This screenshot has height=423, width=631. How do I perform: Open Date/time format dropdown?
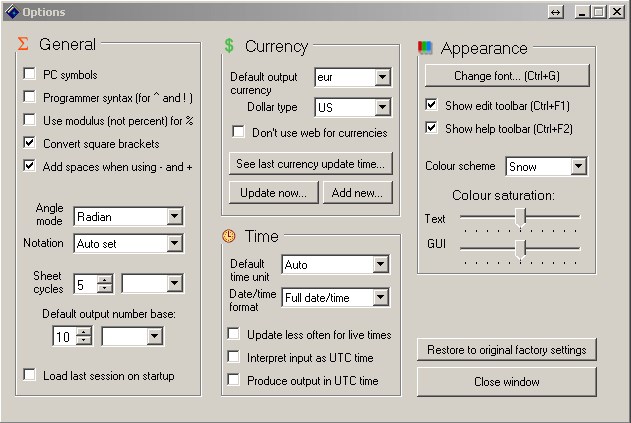[380, 297]
